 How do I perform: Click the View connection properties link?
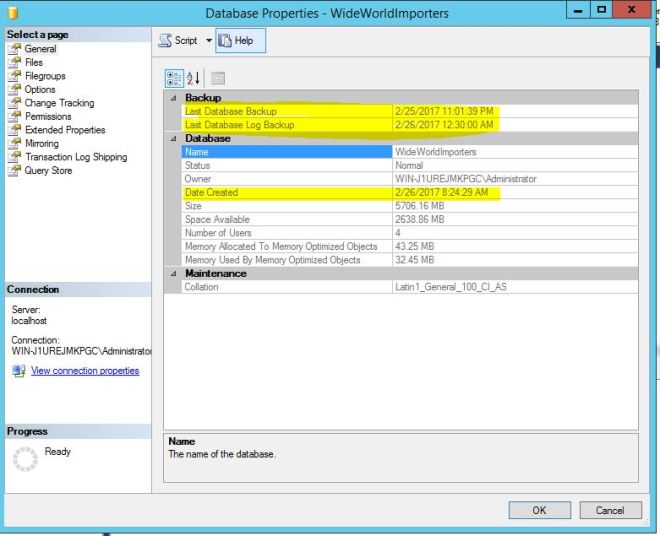tap(85, 371)
